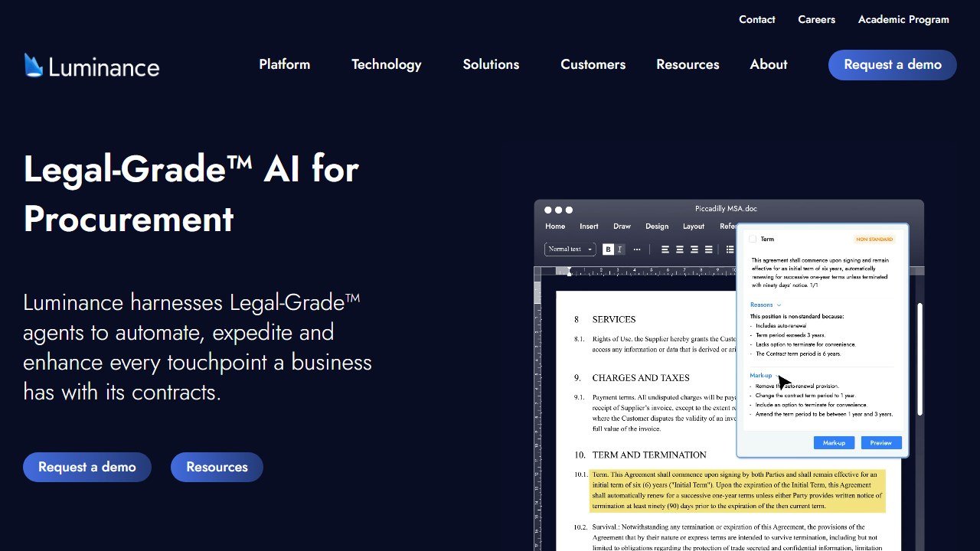Screen dimensions: 980x551
Task: Click the NON STANDARD badge
Action: 874,239
